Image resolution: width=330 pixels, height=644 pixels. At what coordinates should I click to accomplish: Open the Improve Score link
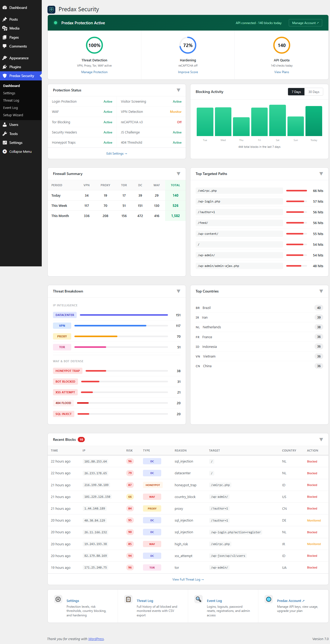pyautogui.click(x=188, y=72)
